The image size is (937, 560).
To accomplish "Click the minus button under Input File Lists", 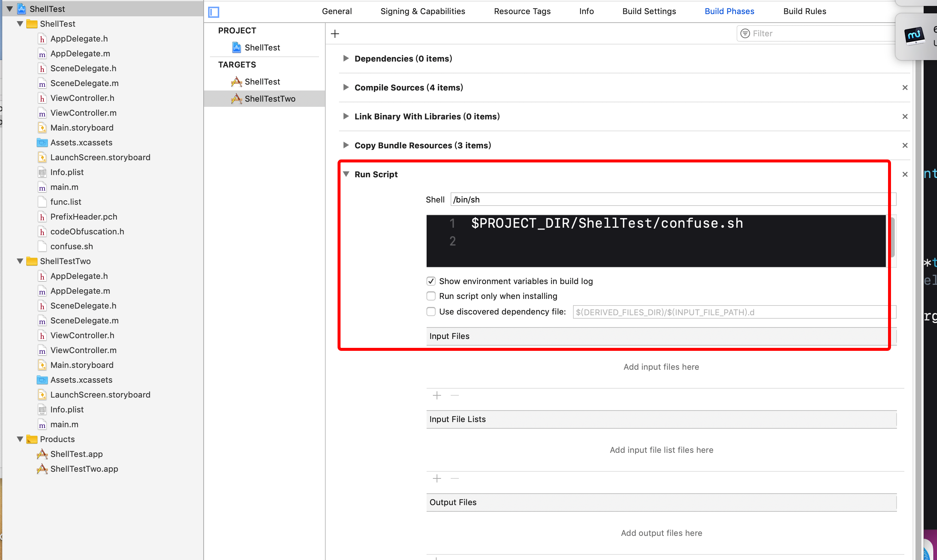I will coord(455,478).
